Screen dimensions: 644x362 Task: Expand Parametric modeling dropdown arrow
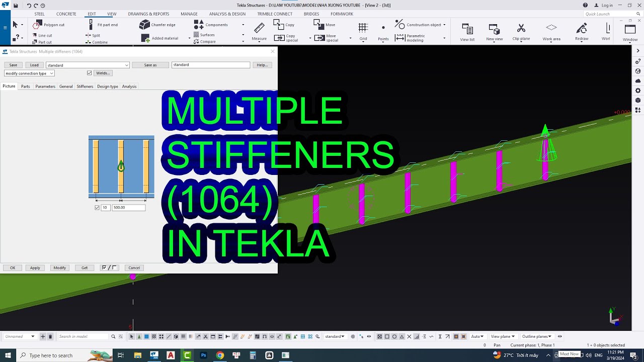pos(444,38)
